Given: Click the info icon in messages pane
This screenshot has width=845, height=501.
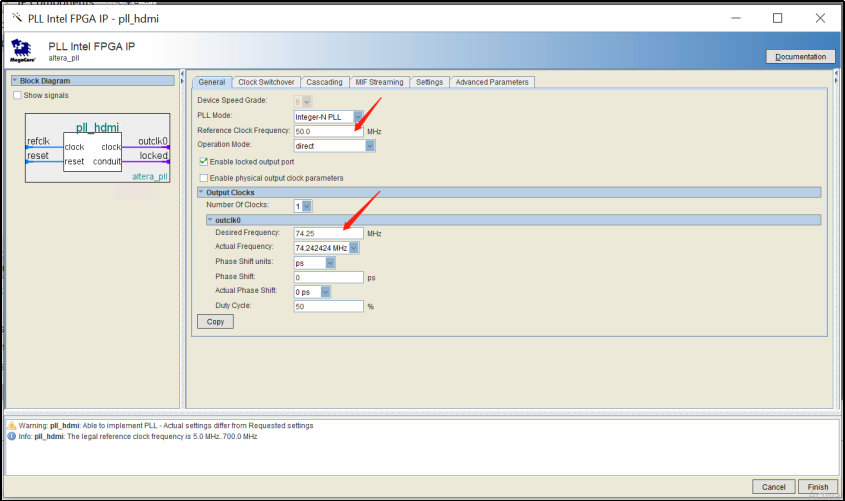Looking at the screenshot, I should (x=12, y=436).
